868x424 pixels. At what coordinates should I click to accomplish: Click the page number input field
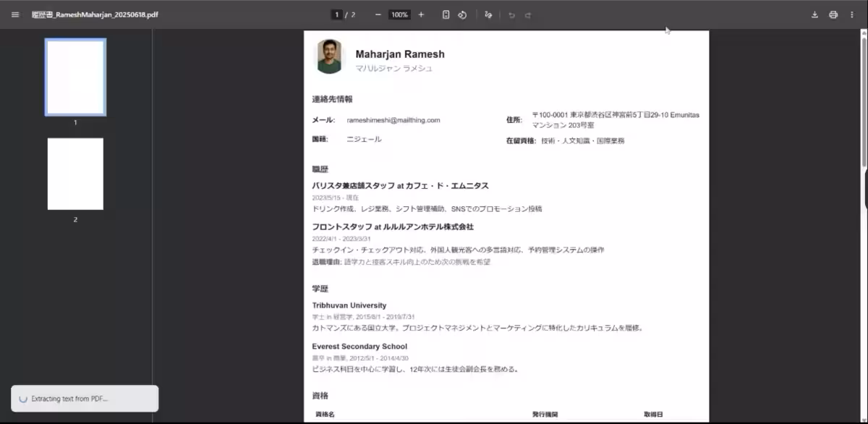coord(336,14)
